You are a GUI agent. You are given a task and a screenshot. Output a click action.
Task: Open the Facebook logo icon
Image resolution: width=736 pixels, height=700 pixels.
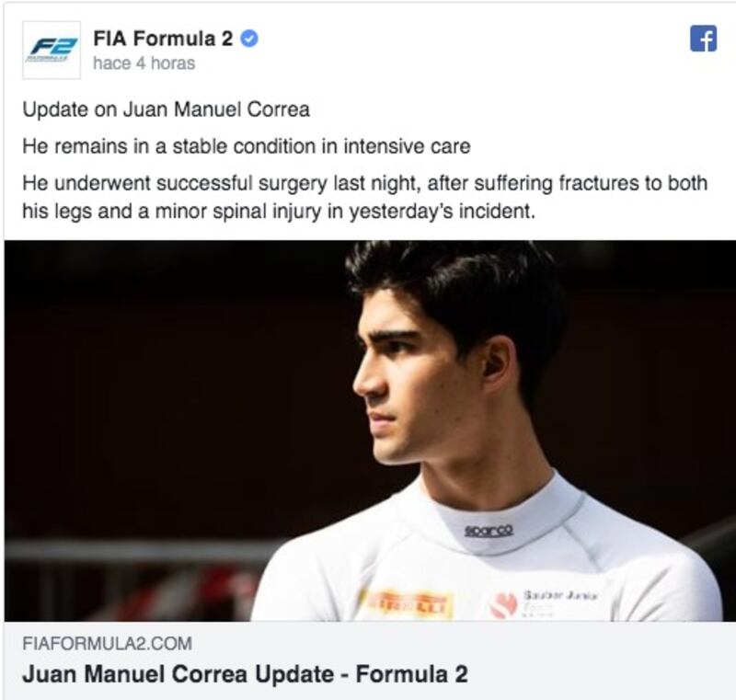tap(703, 39)
